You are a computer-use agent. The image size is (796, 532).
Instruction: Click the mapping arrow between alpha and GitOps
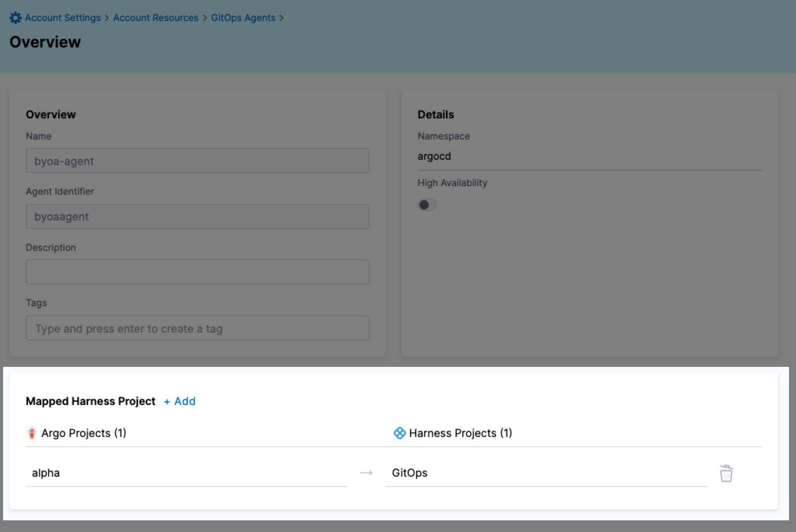366,473
